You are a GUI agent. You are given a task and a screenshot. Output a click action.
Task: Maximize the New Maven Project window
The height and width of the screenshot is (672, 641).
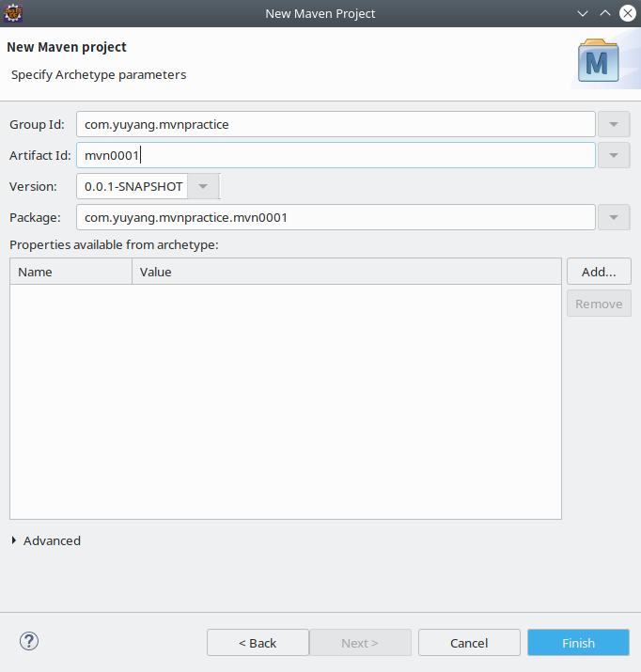point(605,13)
